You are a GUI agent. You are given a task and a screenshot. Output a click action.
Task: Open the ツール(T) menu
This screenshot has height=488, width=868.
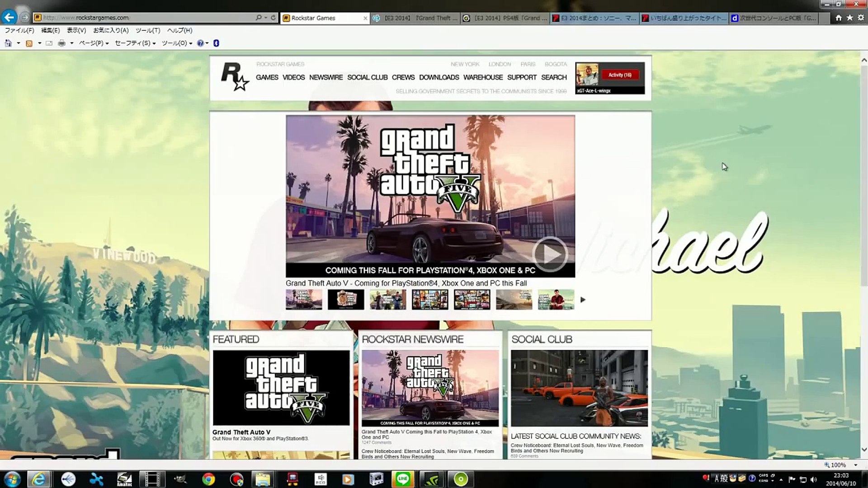(148, 30)
